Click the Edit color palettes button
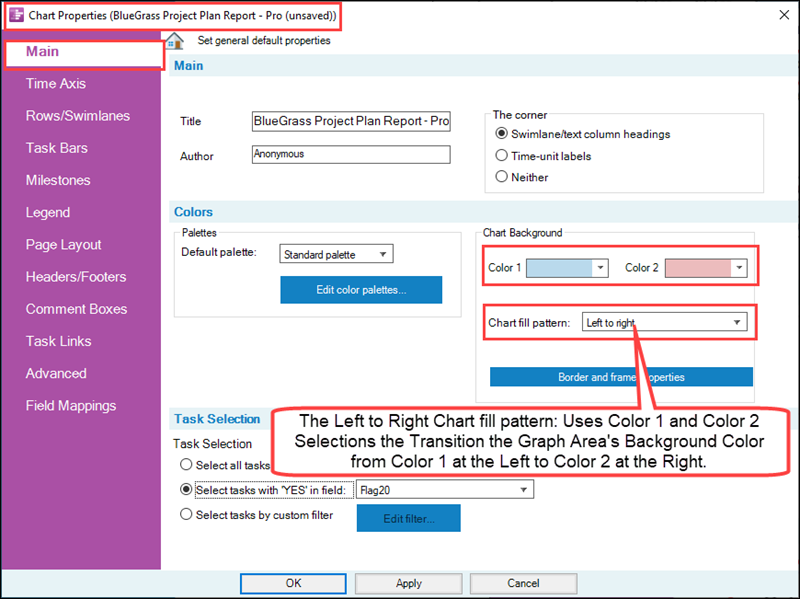The image size is (800, 599). click(360, 289)
